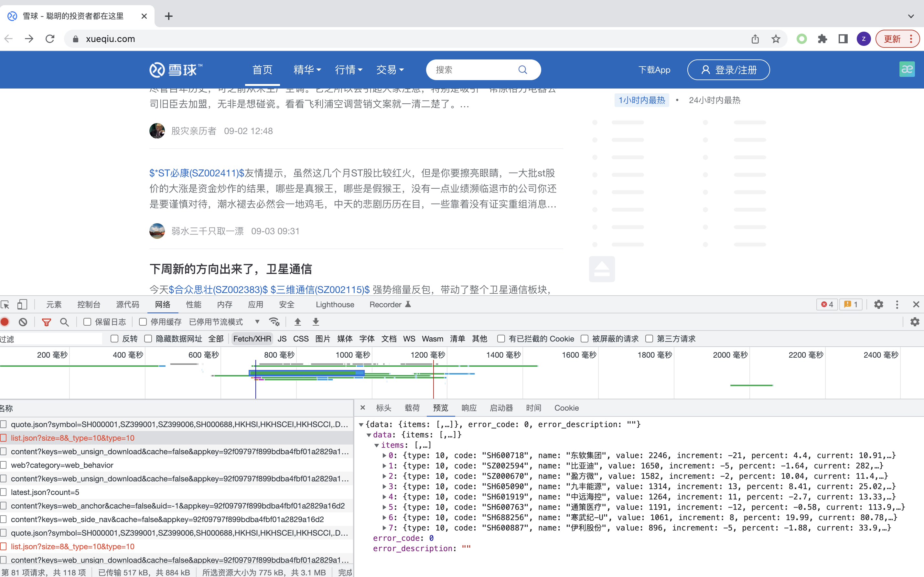The height and width of the screenshot is (577, 924).
Task: Toggle device toolbar icon in DevTools
Action: coord(22,305)
